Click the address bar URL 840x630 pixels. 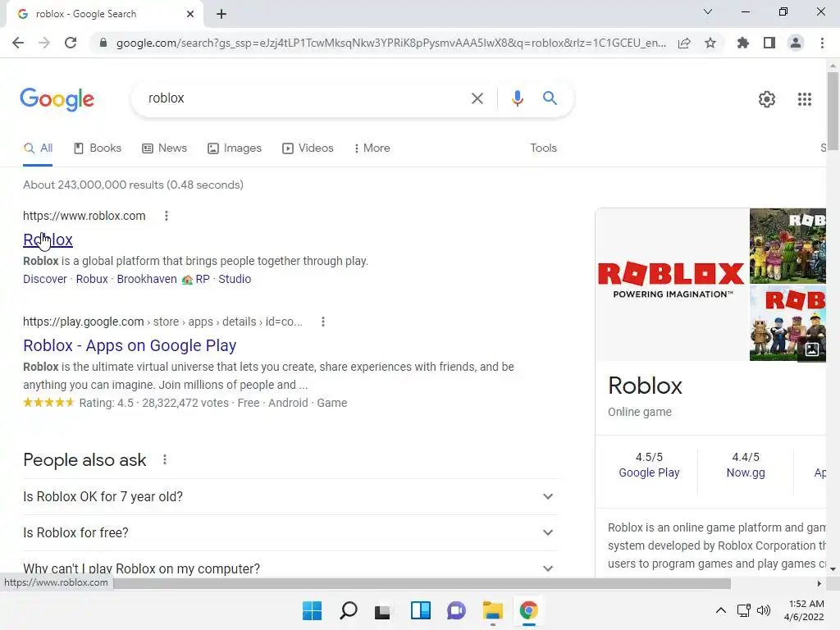coord(391,43)
